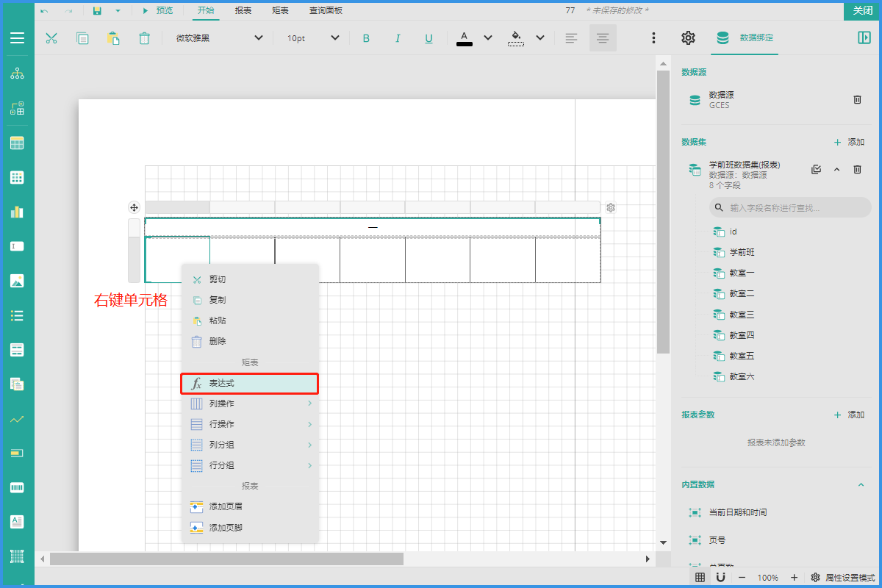Screen dimensions: 882x588
Task: Open the 微软雅黑 font family dropdown
Action: click(x=219, y=38)
